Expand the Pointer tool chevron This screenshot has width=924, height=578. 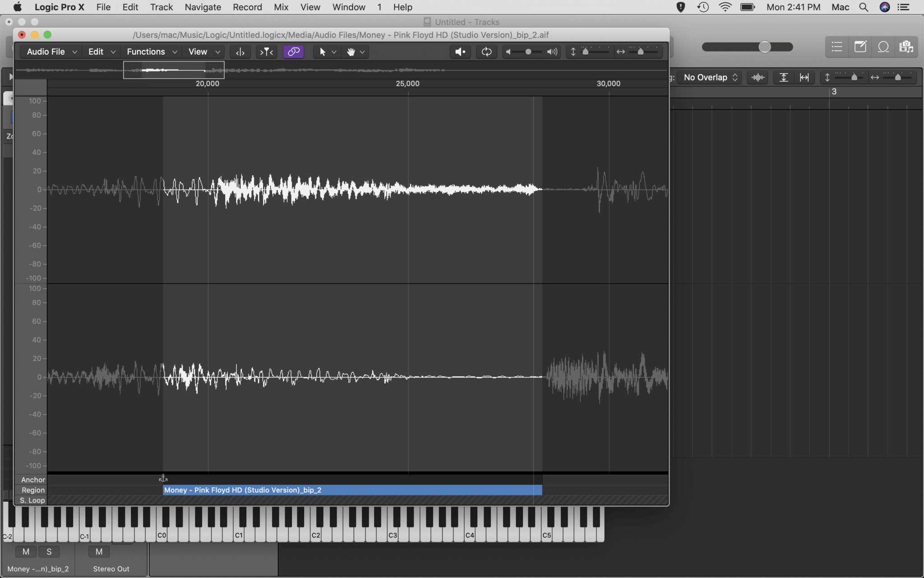point(334,51)
